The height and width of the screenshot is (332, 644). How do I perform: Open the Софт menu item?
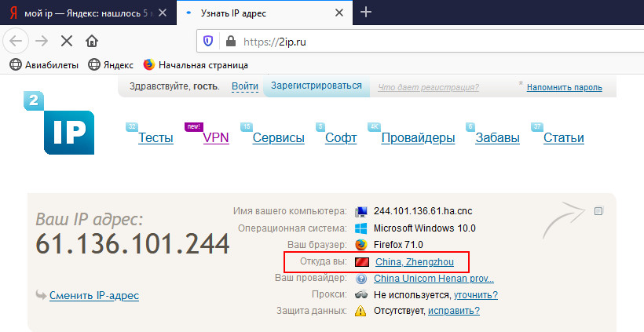(341, 137)
